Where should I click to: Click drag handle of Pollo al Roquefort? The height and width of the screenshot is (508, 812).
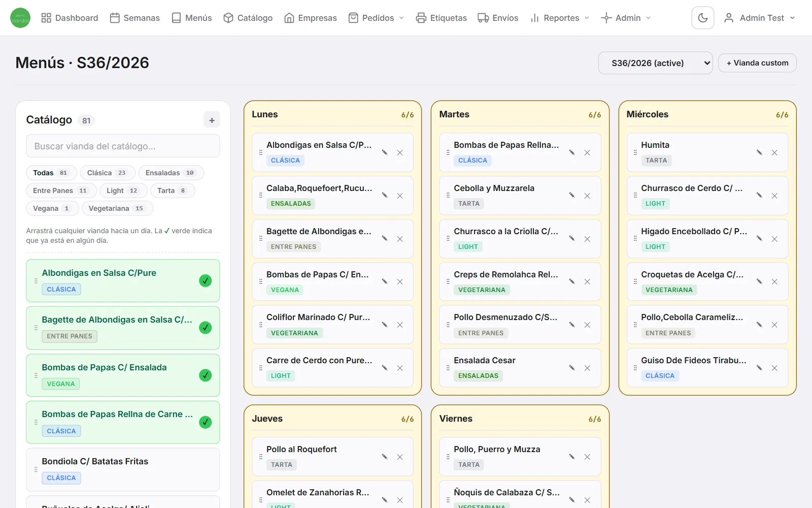coord(261,457)
